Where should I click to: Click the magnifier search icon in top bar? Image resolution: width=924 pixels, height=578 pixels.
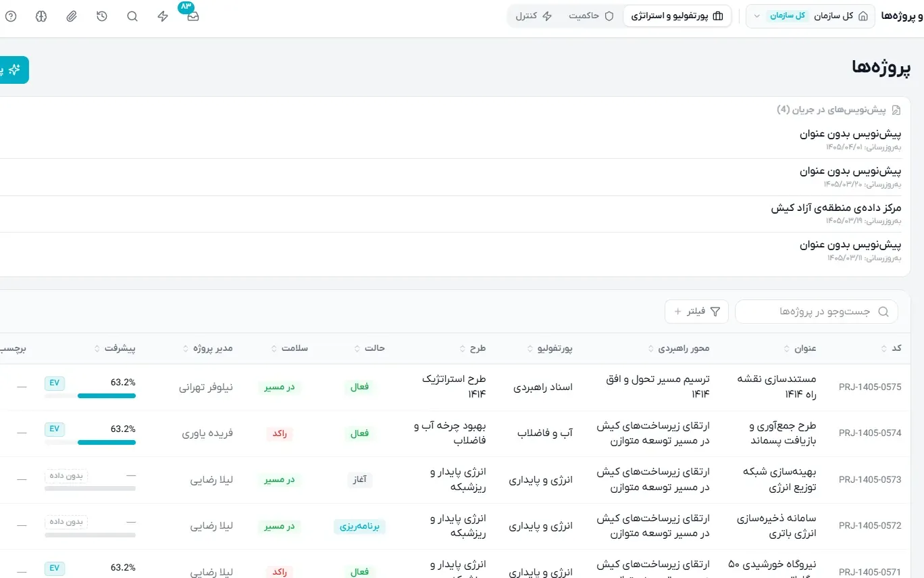pyautogui.click(x=132, y=16)
